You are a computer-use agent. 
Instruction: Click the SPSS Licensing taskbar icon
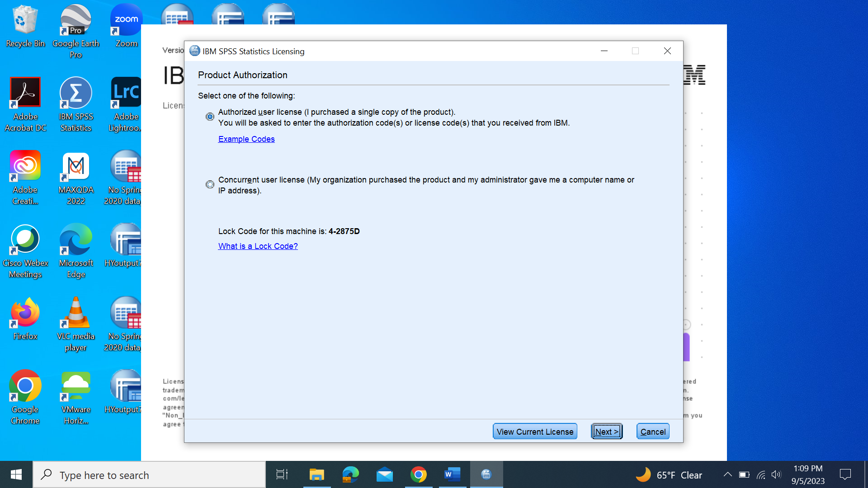point(486,474)
